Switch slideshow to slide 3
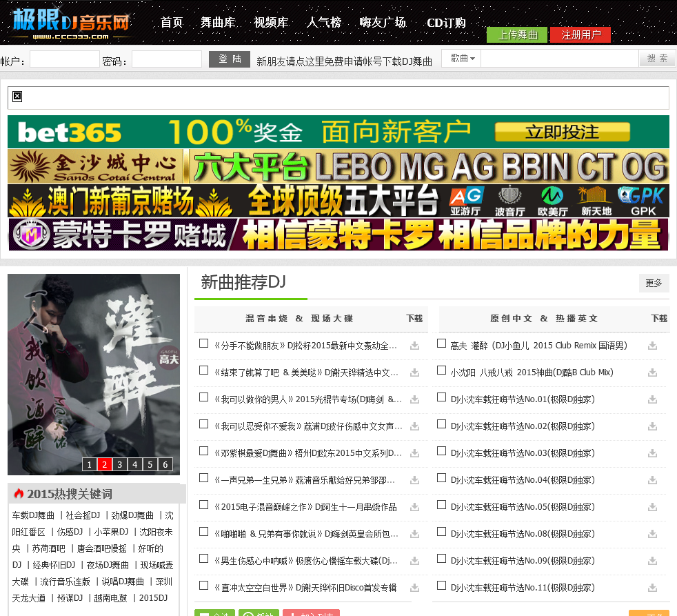Viewport: 677px width, 616px height. click(x=119, y=464)
